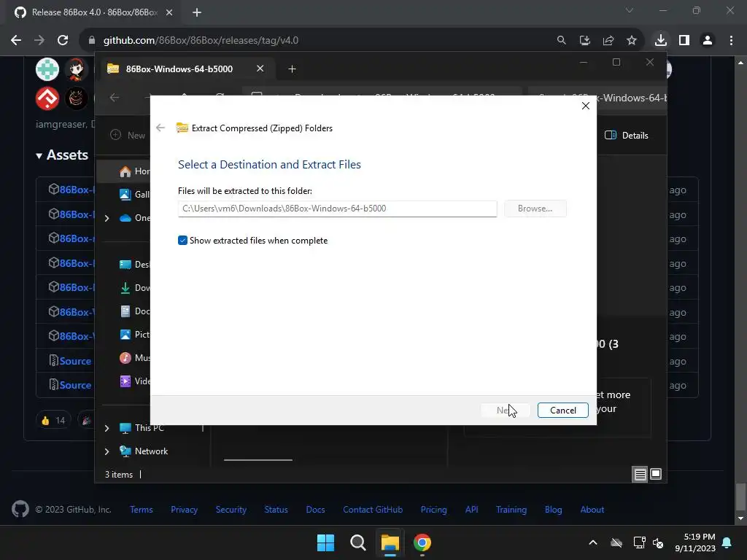Toggle Chrome side panel

684,40
